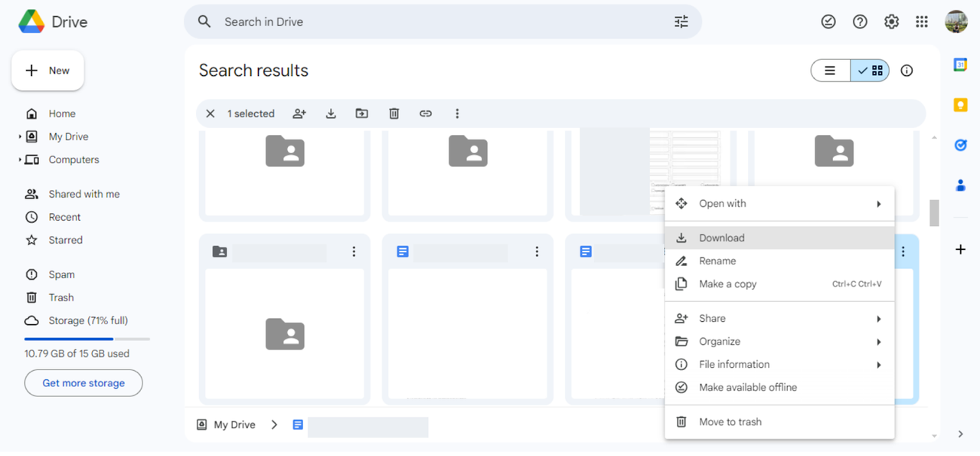Expand the File information submenu arrow
This screenshot has height=456, width=980.
[x=879, y=365]
